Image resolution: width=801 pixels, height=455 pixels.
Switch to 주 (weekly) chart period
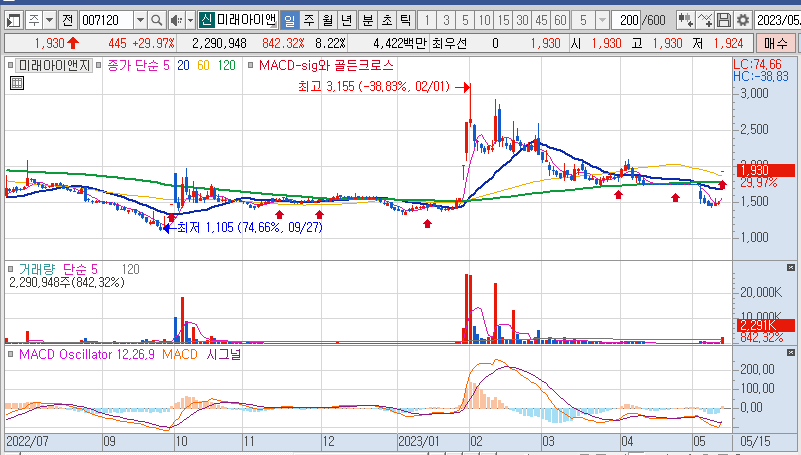tap(309, 20)
